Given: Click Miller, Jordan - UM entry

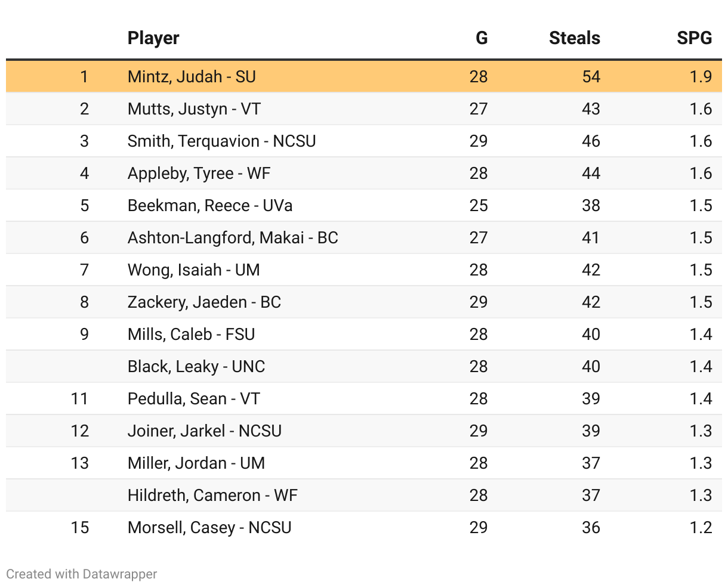Looking at the screenshot, I should coord(196,463).
